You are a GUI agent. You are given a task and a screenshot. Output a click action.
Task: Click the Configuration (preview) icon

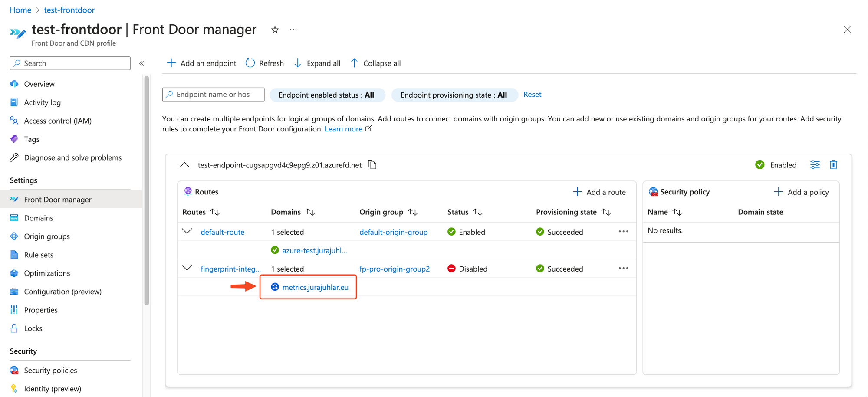tap(14, 292)
